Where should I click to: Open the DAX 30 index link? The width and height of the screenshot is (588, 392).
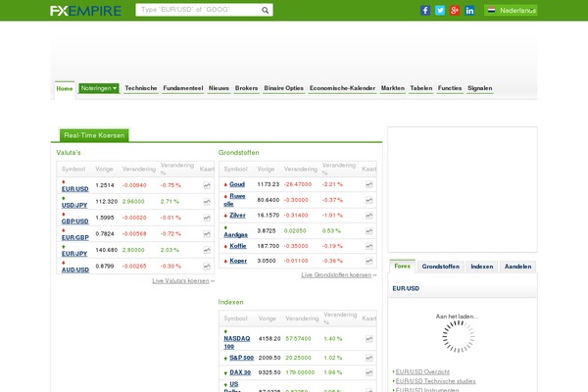coord(240,372)
